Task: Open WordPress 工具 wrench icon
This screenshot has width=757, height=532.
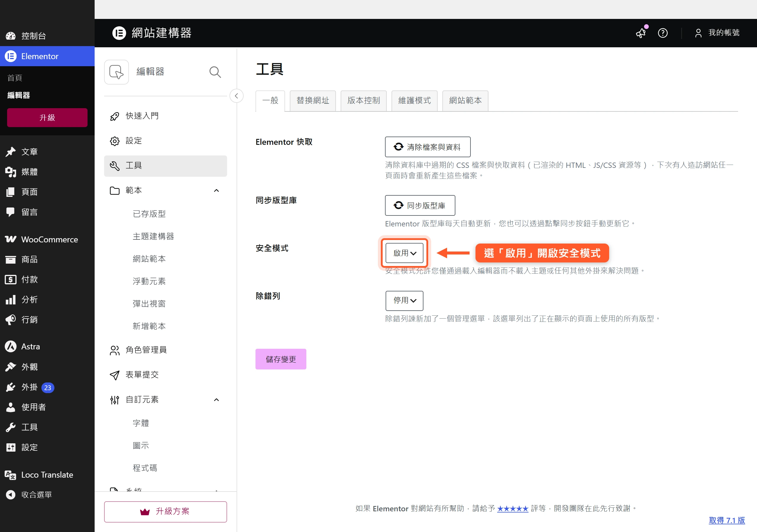Action: [x=11, y=427]
